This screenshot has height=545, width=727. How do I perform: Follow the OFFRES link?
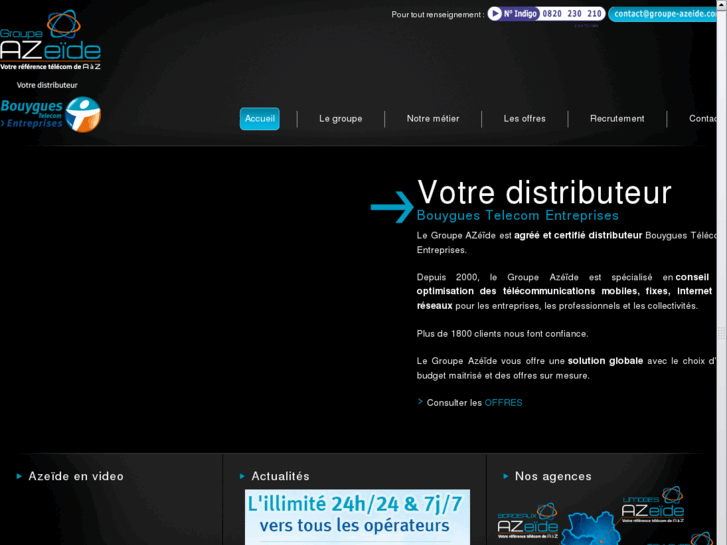[503, 403]
